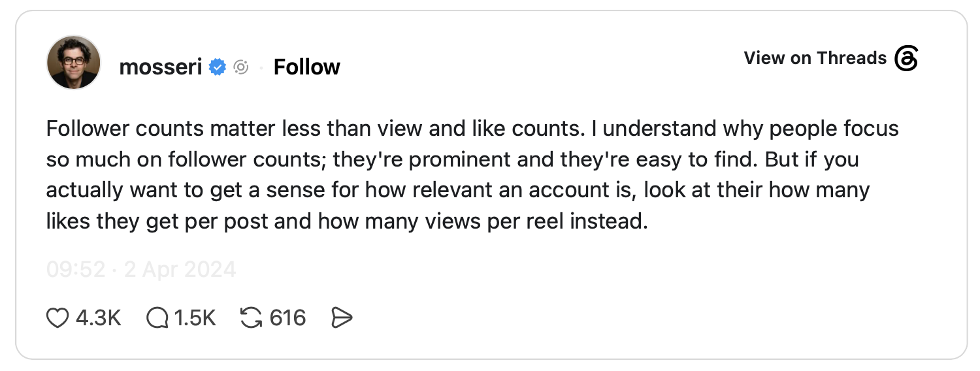Viewport: 980px width, 371px height.
Task: Share the post with the paper plane icon
Action: click(x=342, y=318)
